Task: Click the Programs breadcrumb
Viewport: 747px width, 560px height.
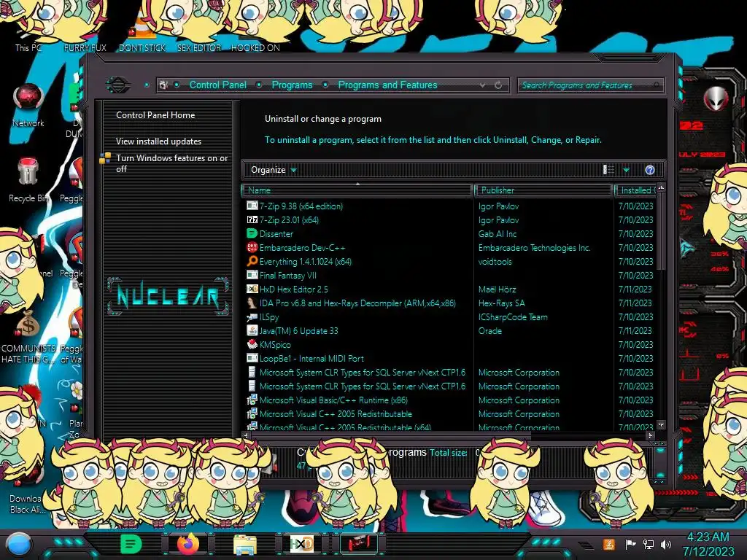Action: 292,85
